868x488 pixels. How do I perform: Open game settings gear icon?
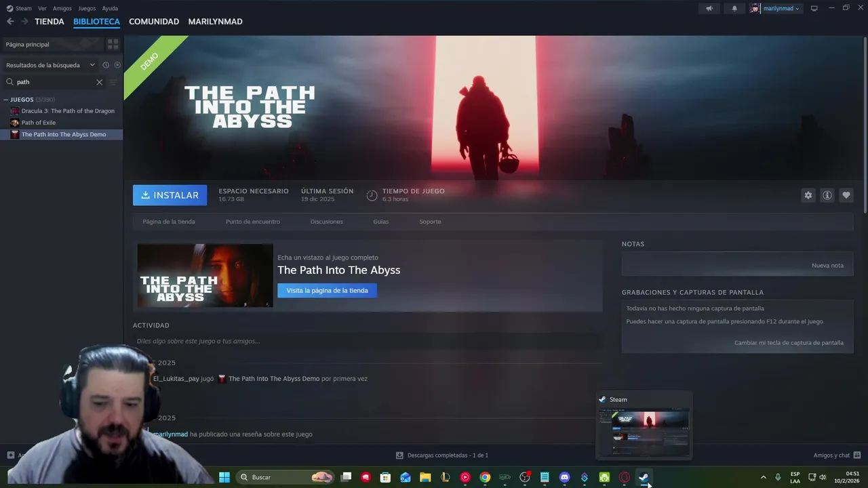[808, 195]
